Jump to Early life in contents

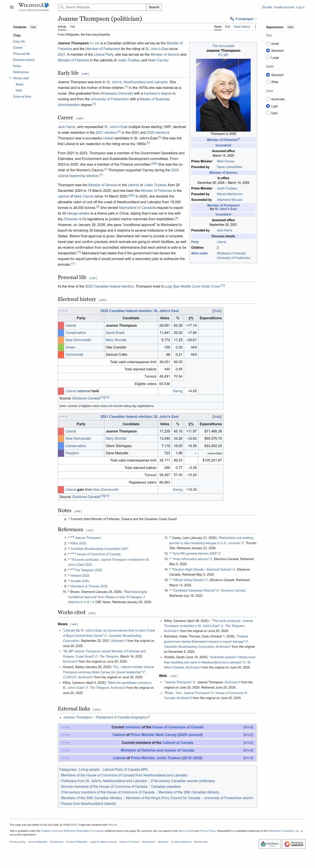tap(19, 42)
